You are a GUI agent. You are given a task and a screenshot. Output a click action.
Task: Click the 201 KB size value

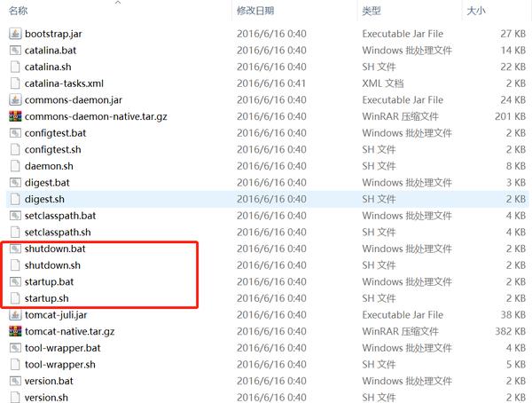[x=511, y=116]
